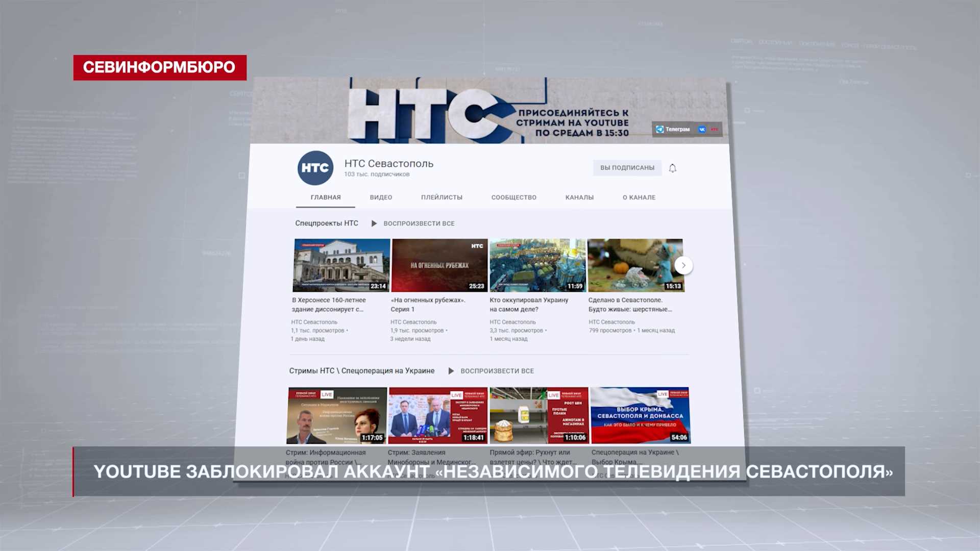The height and width of the screenshot is (551, 980).
Task: Expand the carousel with the right chevron arrow
Action: pos(683,265)
